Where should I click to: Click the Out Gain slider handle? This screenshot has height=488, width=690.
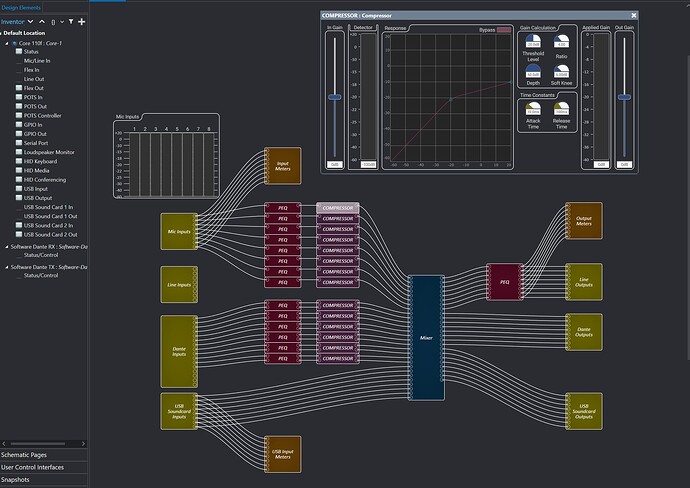(x=624, y=97)
